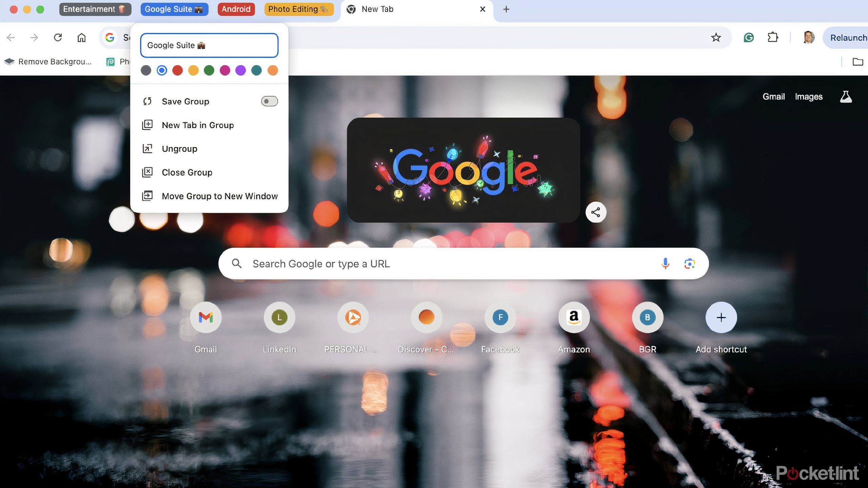Click the Add shortcut icon
The image size is (868, 488).
click(721, 317)
